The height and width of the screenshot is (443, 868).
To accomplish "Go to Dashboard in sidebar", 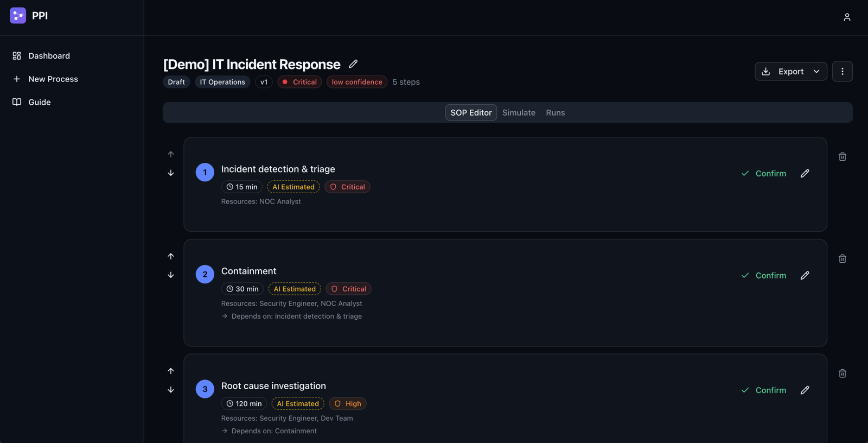I will tap(49, 56).
